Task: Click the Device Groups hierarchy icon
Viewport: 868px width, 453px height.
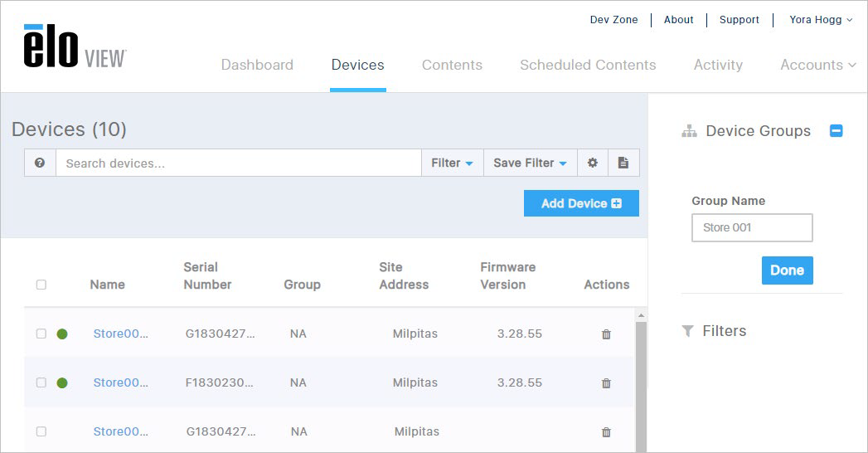Action: 689,131
